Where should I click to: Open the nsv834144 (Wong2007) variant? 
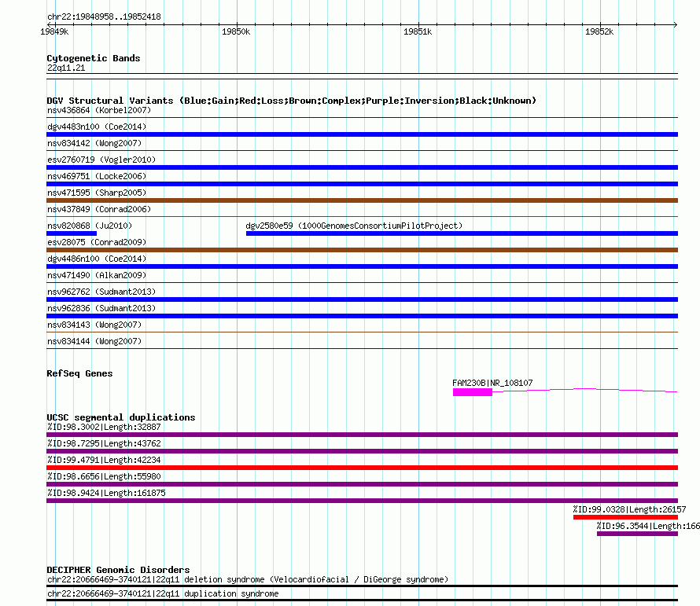click(x=94, y=341)
